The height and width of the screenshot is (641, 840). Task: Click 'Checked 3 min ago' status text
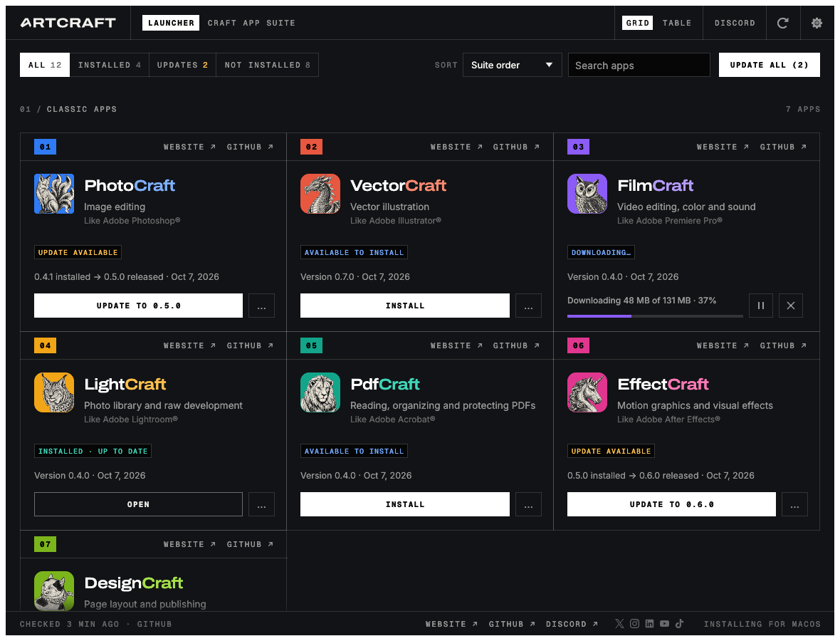click(70, 624)
